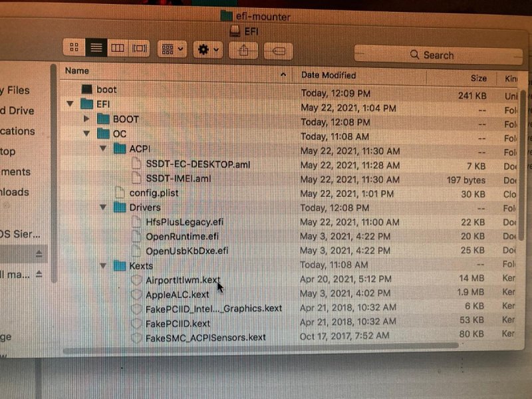Collapse the Drivers folder disclosure triangle
Image resolution: width=532 pixels, height=399 pixels.
point(103,207)
